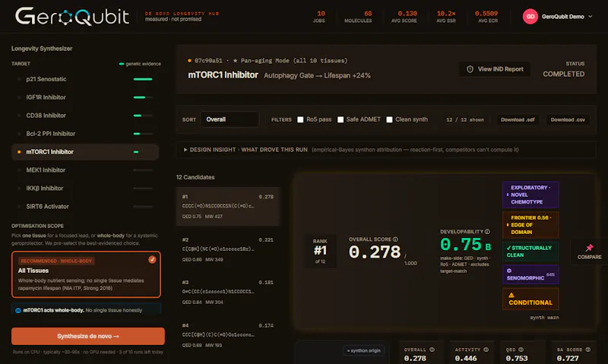Click the COMPLETED status text
The height and width of the screenshot is (364, 608).
coord(563,74)
